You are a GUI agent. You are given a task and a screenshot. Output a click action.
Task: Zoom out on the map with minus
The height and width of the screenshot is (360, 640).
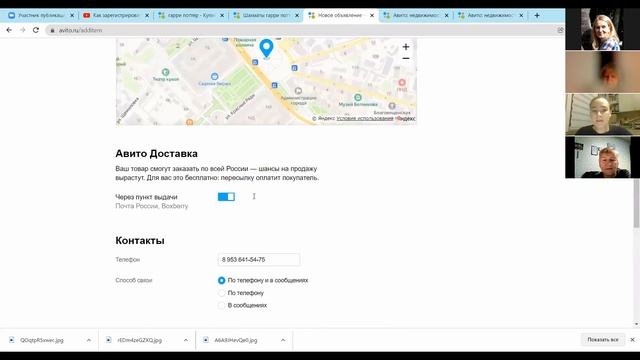pos(406,59)
